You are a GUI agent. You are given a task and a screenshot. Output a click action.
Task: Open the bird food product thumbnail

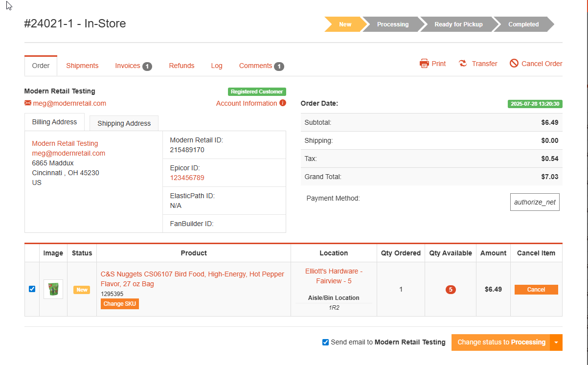pyautogui.click(x=53, y=289)
